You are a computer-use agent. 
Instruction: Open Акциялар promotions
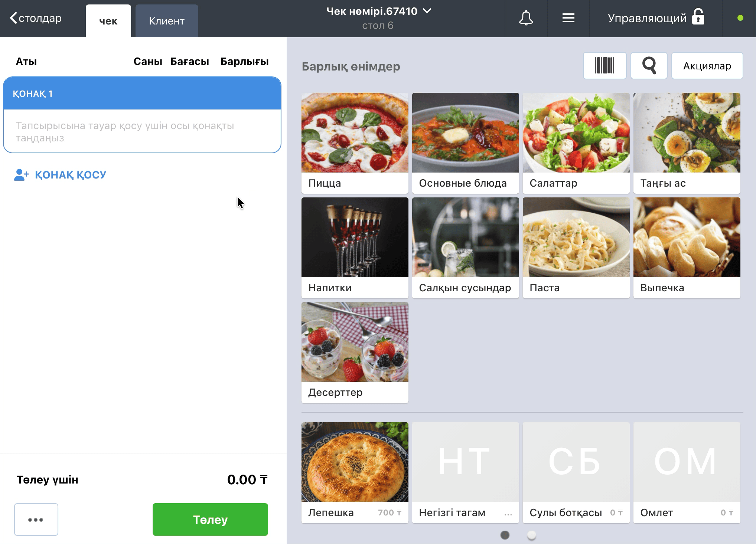707,66
